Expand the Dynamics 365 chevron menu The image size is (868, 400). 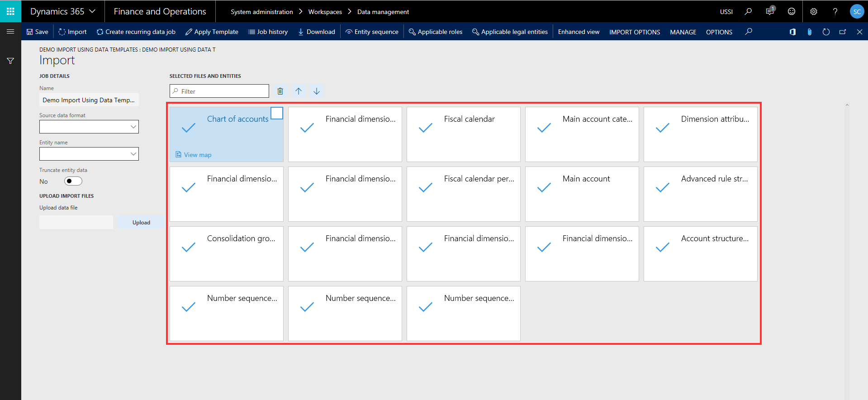click(92, 11)
